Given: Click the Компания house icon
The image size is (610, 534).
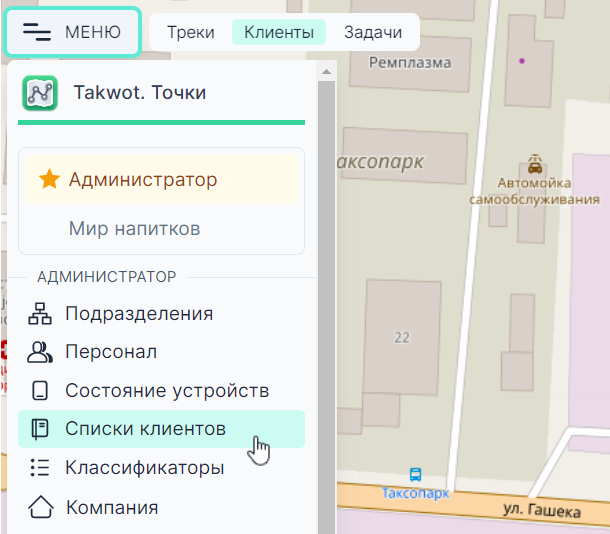Looking at the screenshot, I should click(x=40, y=507).
